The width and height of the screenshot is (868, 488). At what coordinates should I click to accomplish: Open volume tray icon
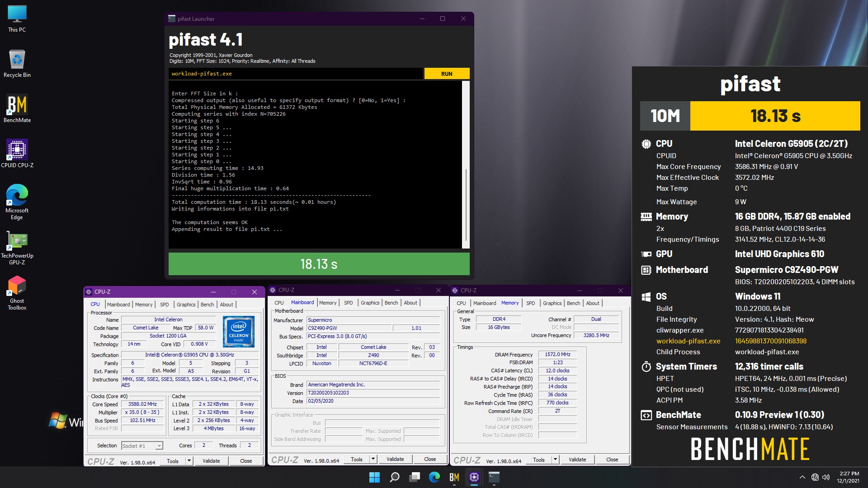[826, 477]
